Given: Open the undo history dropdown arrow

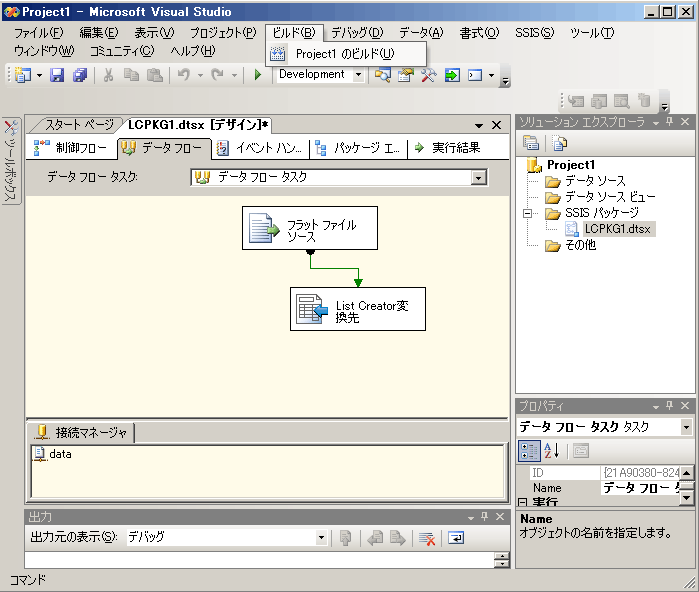Looking at the screenshot, I should point(200,75).
